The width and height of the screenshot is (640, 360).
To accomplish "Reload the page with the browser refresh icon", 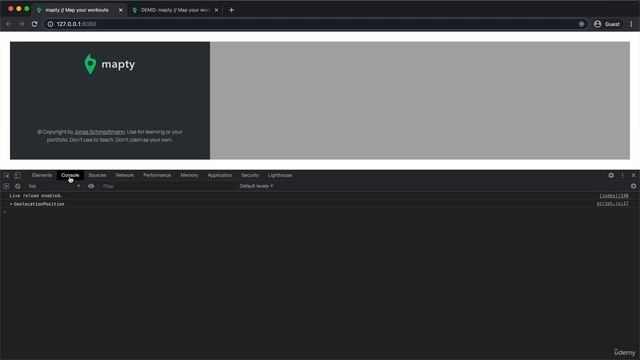I will [35, 24].
